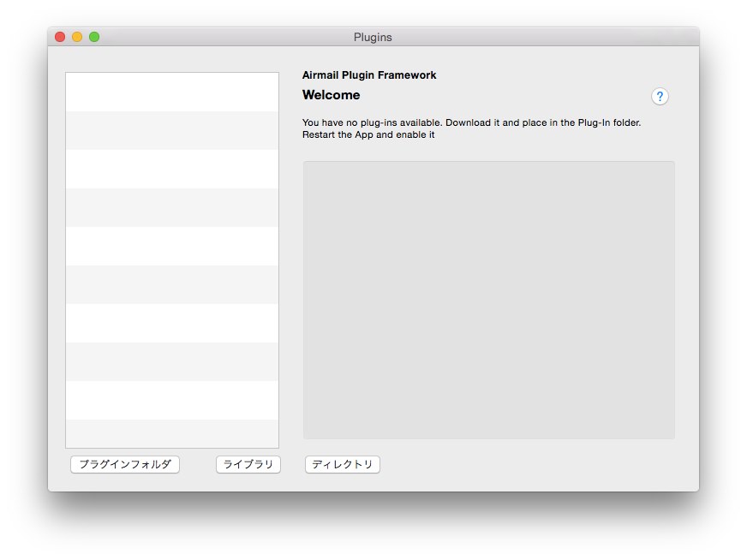This screenshot has width=747, height=560.
Task: Select the Welcome heading text
Action: click(332, 95)
